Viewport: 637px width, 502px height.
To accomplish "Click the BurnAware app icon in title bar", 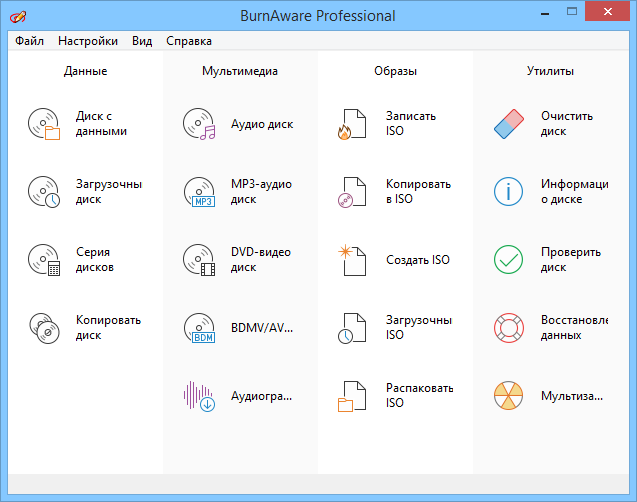I will pyautogui.click(x=18, y=16).
